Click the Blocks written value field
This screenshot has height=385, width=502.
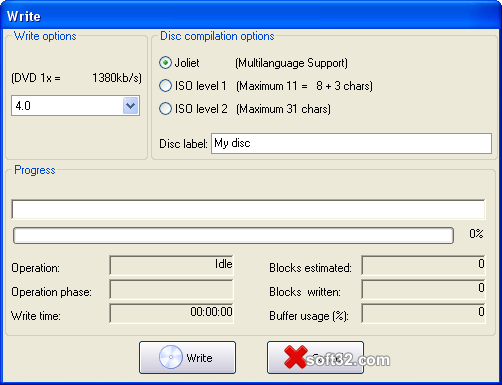coord(423,289)
